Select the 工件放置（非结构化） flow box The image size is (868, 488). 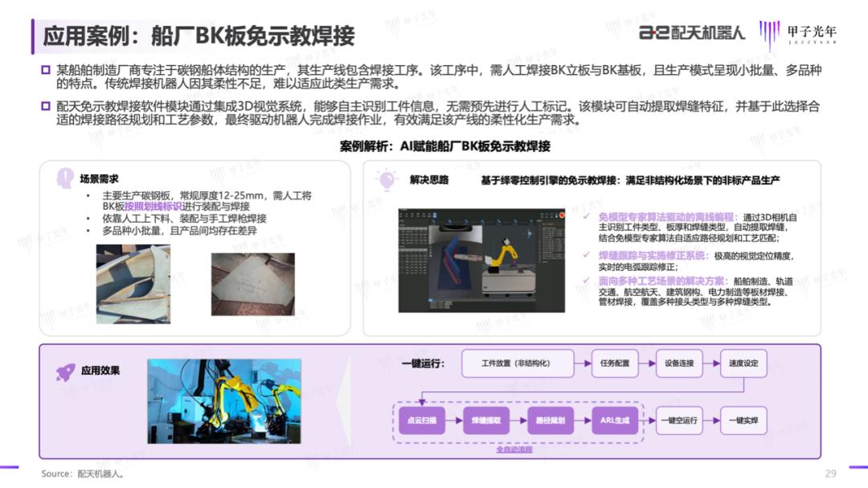coord(516,363)
